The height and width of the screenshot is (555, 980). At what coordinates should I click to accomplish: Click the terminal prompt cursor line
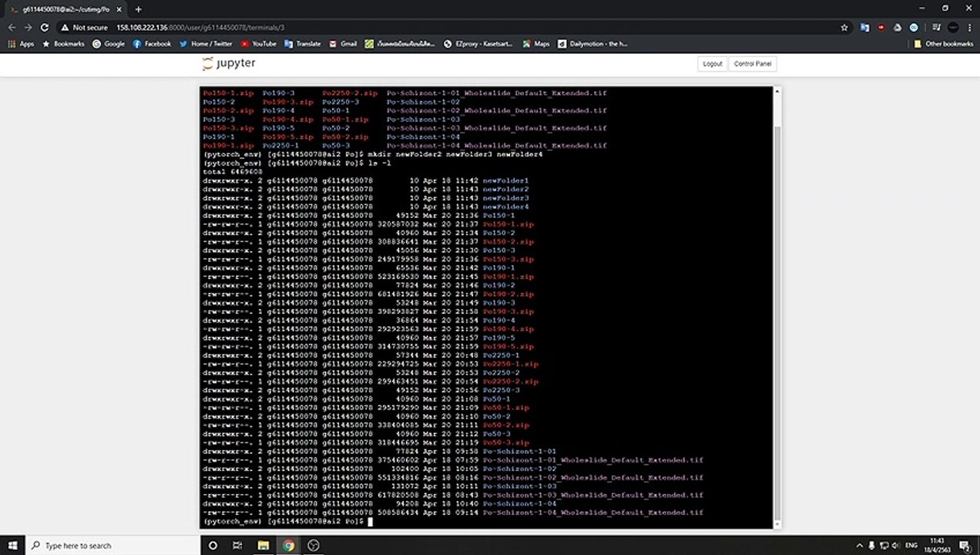(288, 522)
